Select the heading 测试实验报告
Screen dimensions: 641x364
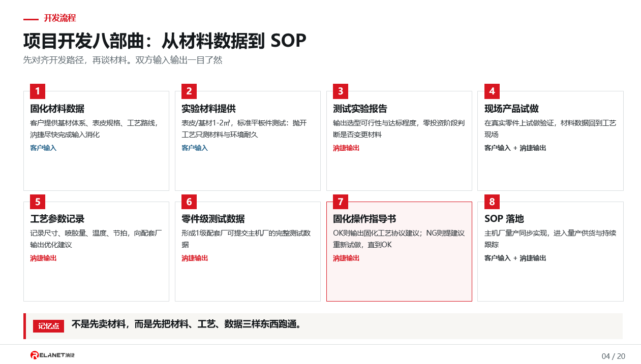click(360, 109)
